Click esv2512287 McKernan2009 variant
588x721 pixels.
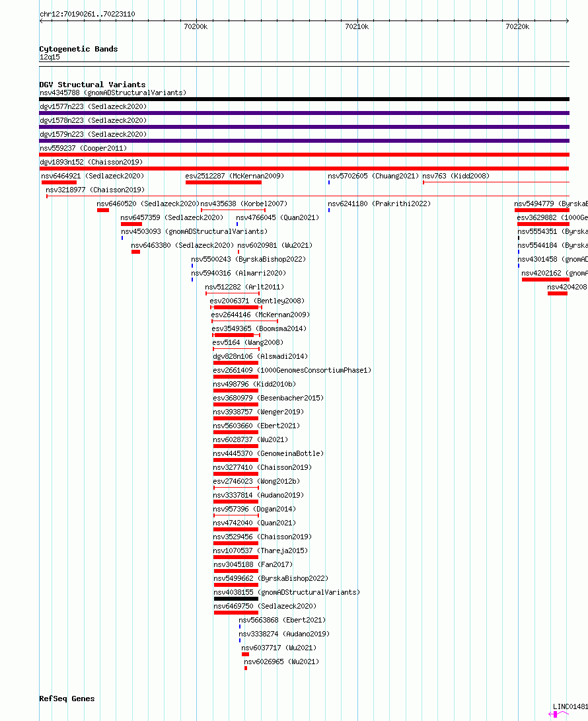pyautogui.click(x=235, y=176)
